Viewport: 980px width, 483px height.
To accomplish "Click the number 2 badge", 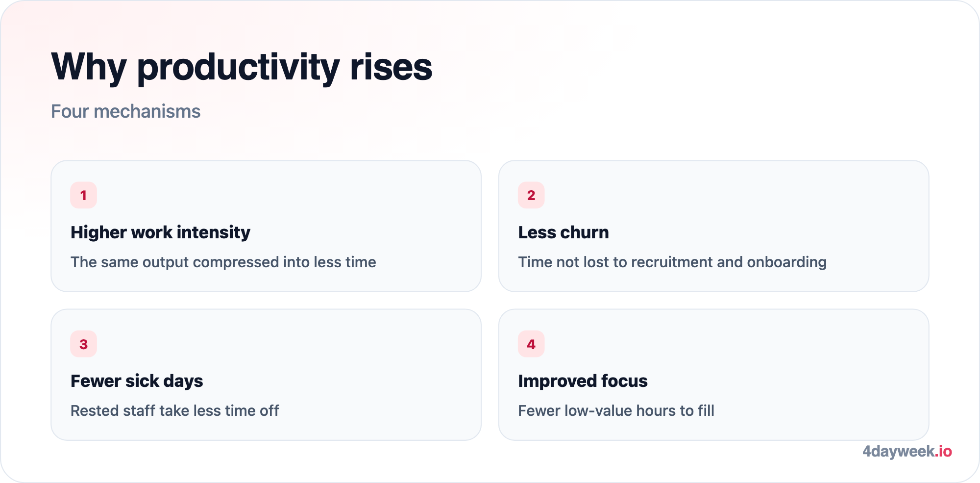I will 531,195.
